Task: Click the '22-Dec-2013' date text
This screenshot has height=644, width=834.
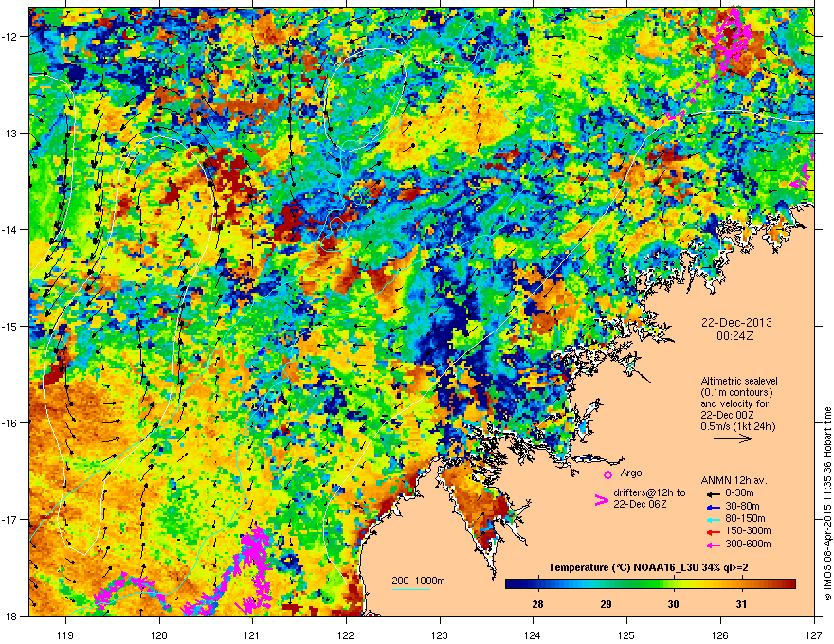Action: tap(736, 323)
